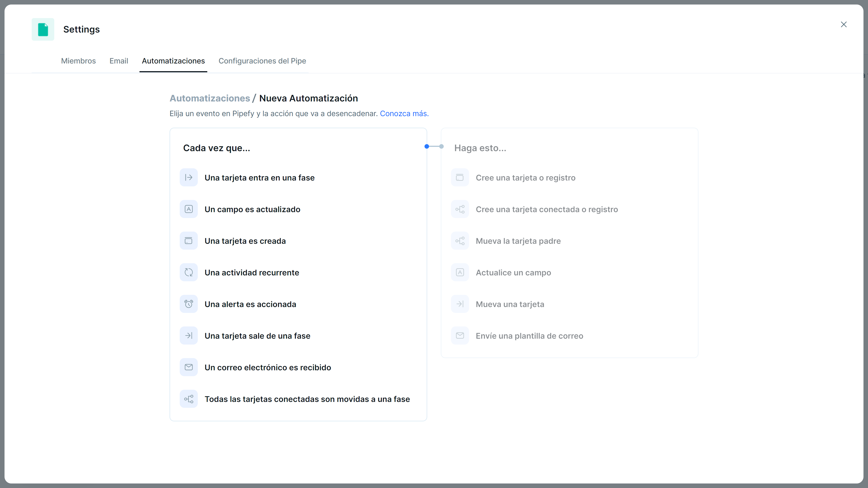This screenshot has height=488, width=868.
Task: Open the Email tab
Action: pos(119,61)
